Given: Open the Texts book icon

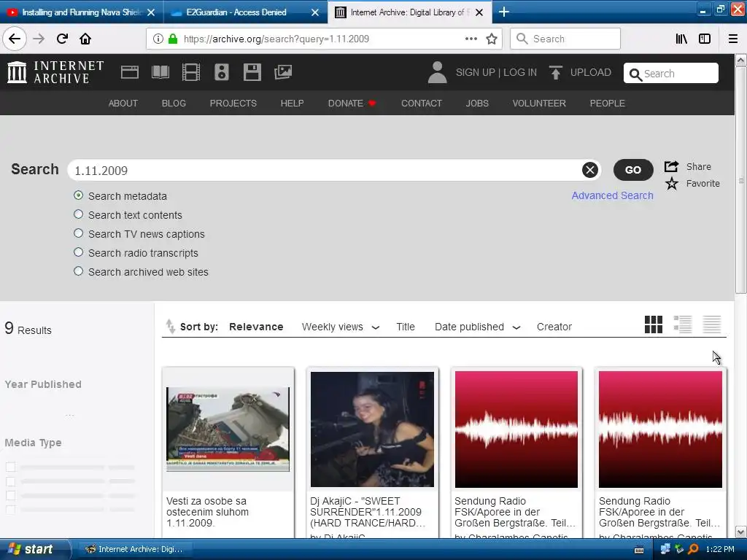Looking at the screenshot, I should pyautogui.click(x=160, y=72).
